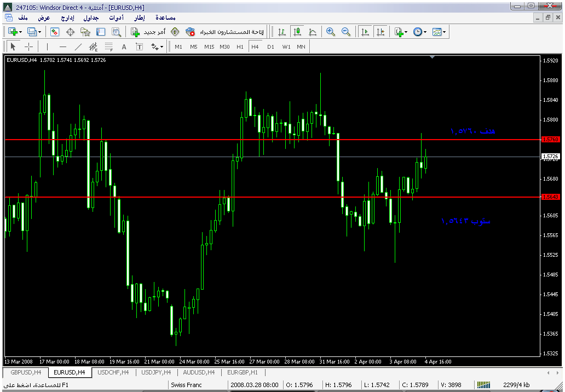Pick the trendline drawing tool
This screenshot has height=392, width=565.
click(78, 47)
